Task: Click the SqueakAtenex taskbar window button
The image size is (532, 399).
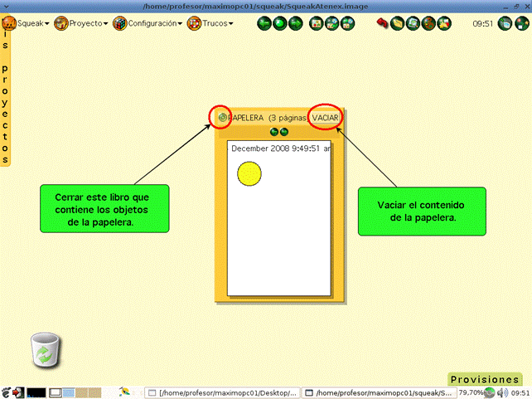Action: 379,392
